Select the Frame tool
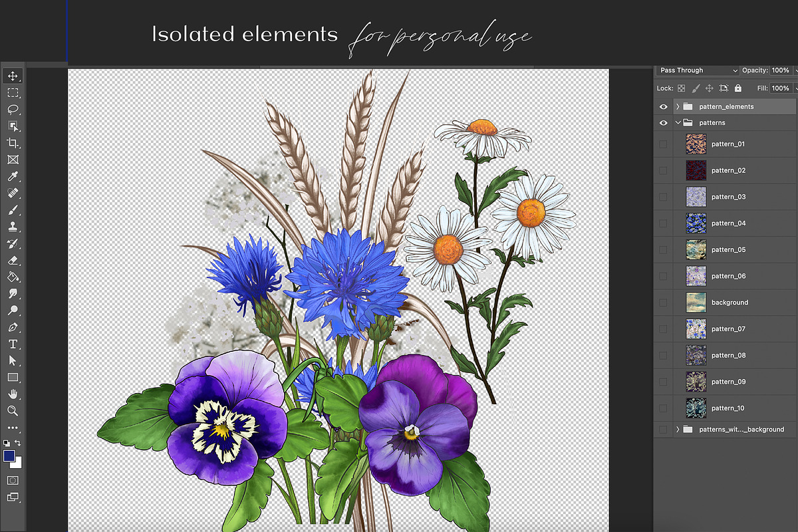 click(x=13, y=160)
